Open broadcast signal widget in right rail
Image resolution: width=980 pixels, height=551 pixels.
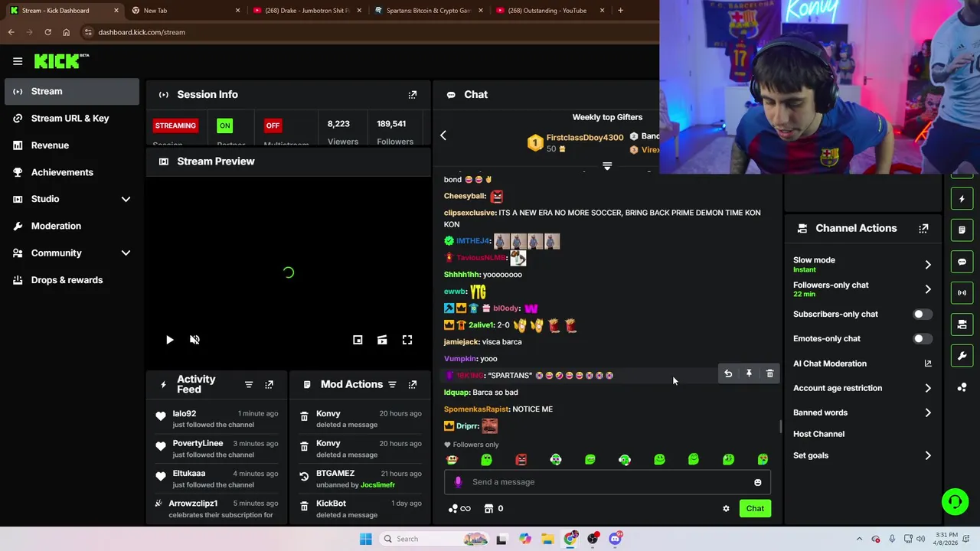(x=962, y=292)
